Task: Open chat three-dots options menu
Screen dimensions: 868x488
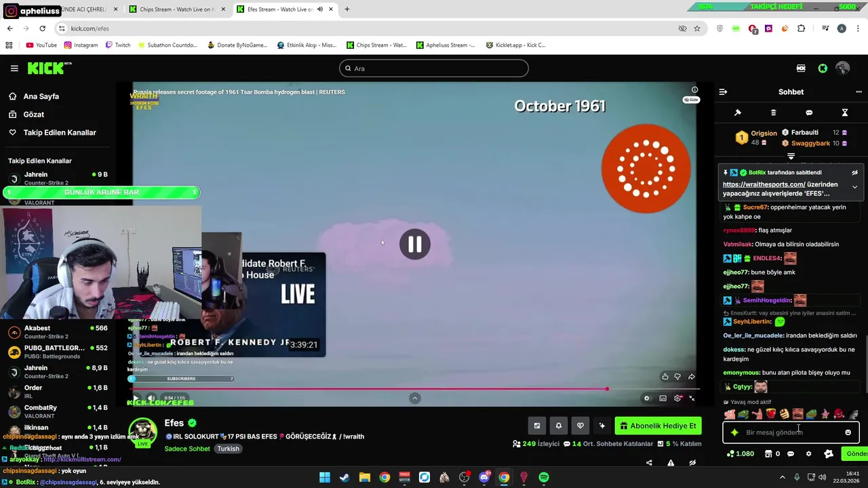Action: tap(859, 91)
